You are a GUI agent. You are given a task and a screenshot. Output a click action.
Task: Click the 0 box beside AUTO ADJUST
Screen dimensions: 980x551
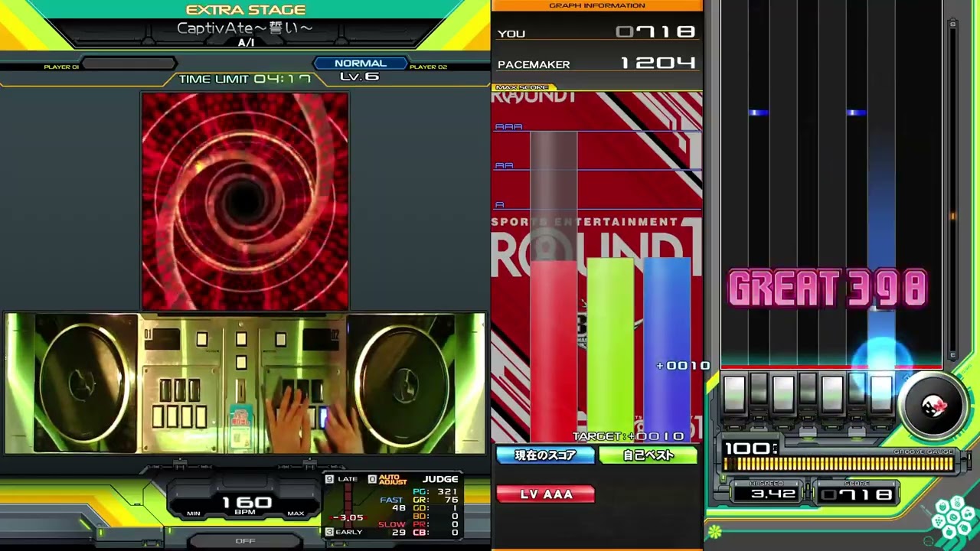click(x=372, y=479)
